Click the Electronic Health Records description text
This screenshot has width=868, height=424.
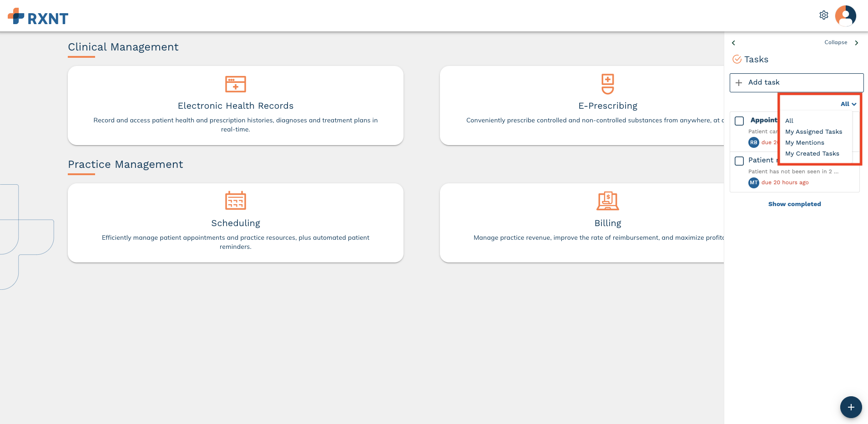tap(236, 125)
